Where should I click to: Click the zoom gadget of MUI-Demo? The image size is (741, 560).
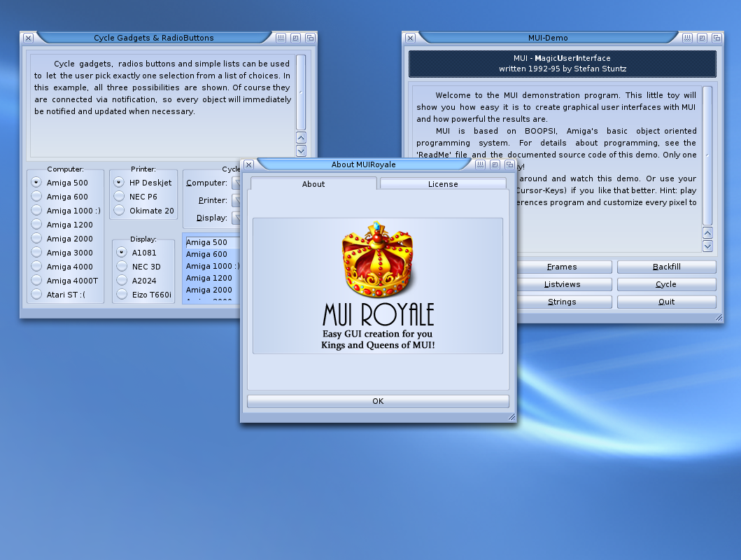point(702,38)
